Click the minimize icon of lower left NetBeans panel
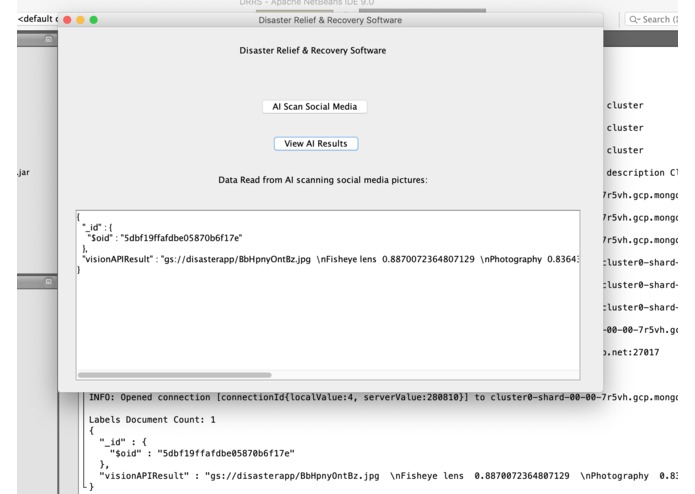The width and height of the screenshot is (695, 494). click(48, 281)
